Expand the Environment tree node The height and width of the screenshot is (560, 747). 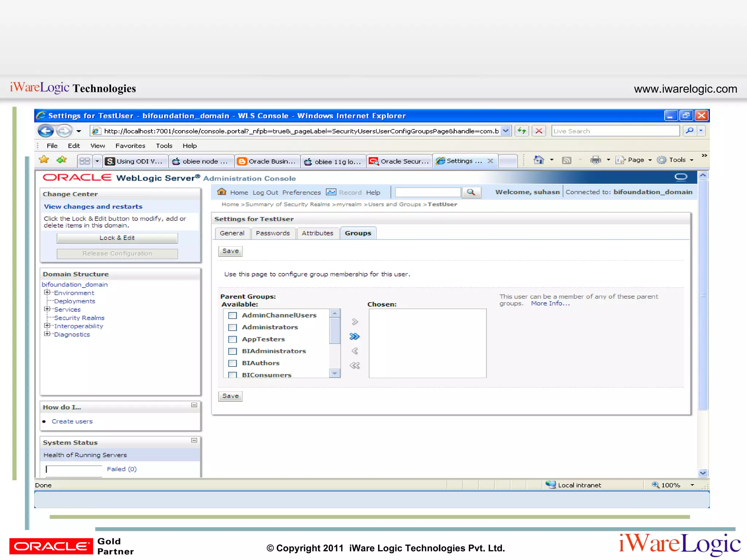pos(47,292)
